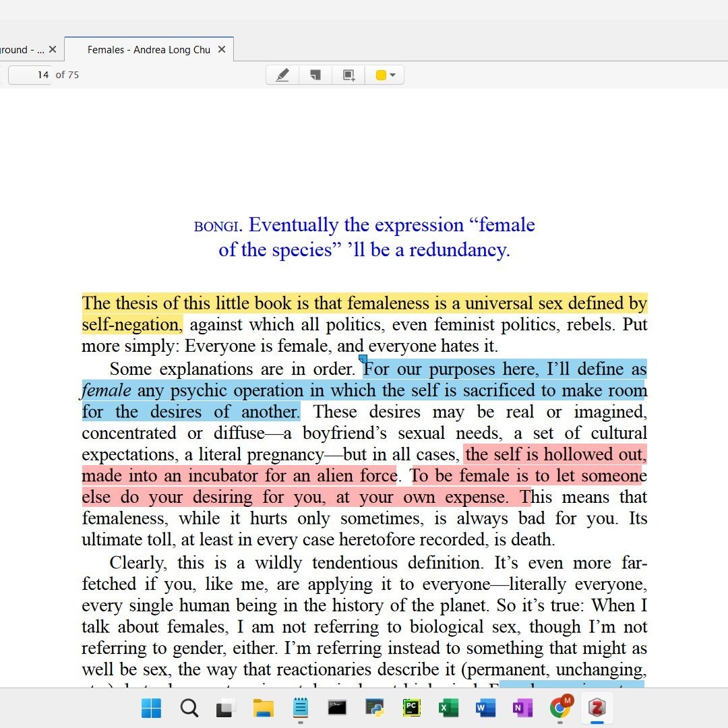Open Excel from the taskbar
The image size is (728, 728).
tap(448, 708)
